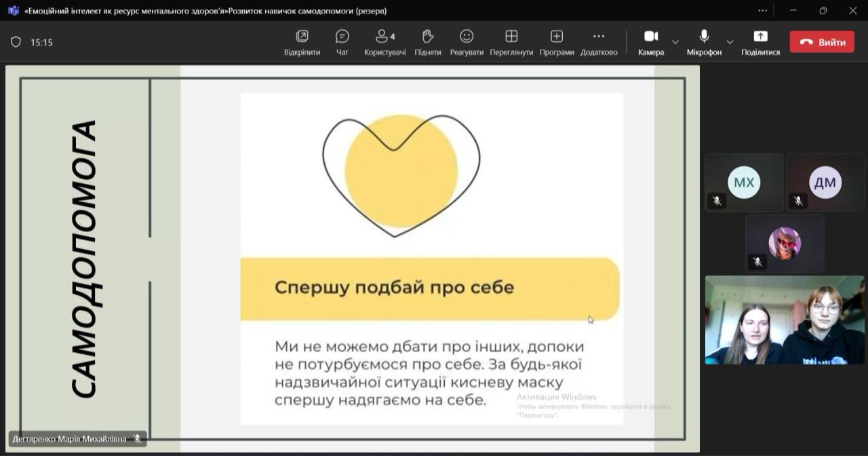Open the Переглянути view options
Viewport: 868px width, 456px height.
pyautogui.click(x=511, y=42)
